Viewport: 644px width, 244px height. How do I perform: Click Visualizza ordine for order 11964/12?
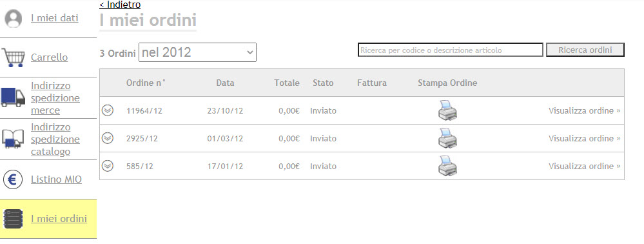pyautogui.click(x=585, y=110)
